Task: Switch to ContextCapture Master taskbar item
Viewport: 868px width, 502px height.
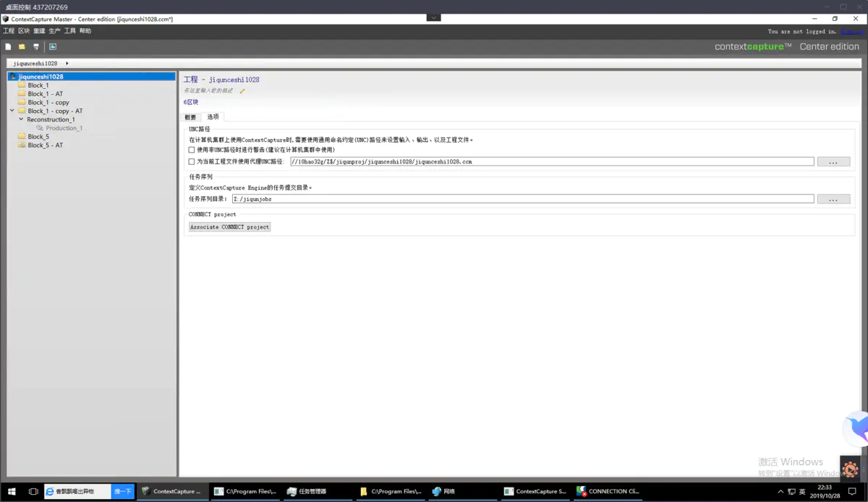Action: 172,491
